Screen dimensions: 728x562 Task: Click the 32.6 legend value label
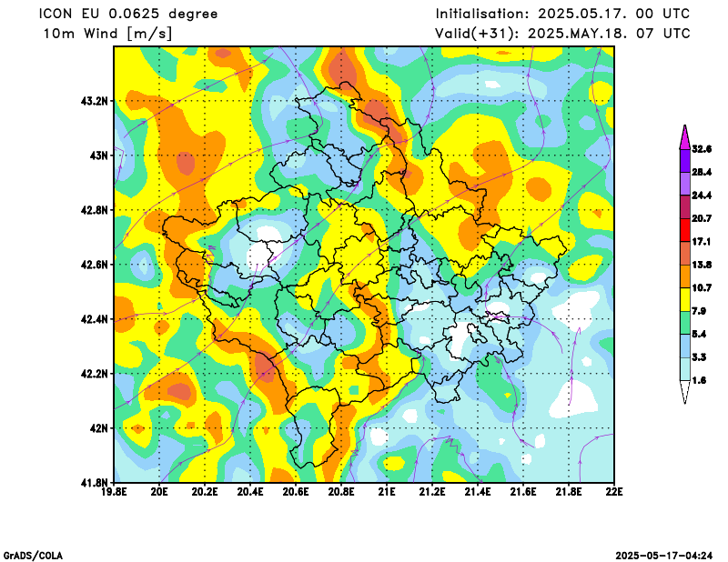click(702, 149)
